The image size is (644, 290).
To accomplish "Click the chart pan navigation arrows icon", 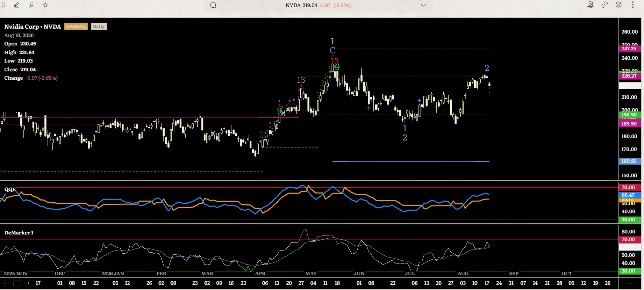I will [x=5, y=283].
